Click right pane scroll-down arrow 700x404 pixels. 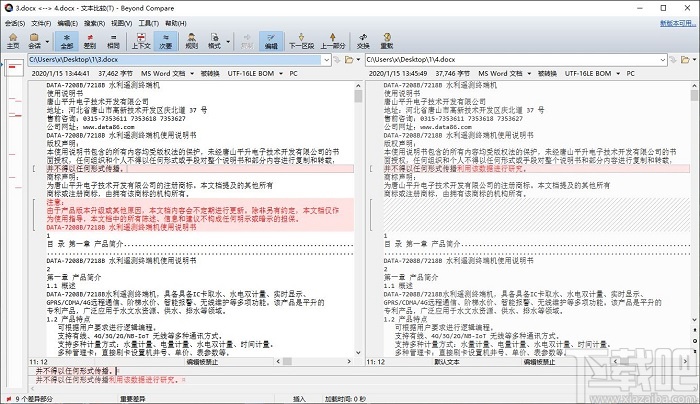[x=694, y=320]
